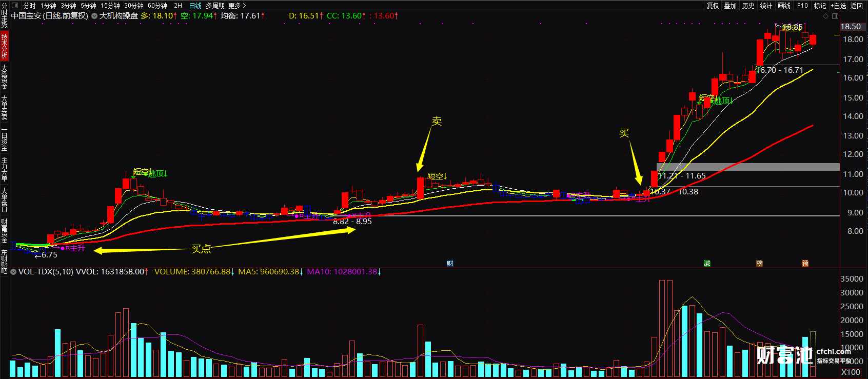Viewport: 868px width, 379px height.
Task: Click the D: 16.51 indicator value
Action: coord(306,16)
